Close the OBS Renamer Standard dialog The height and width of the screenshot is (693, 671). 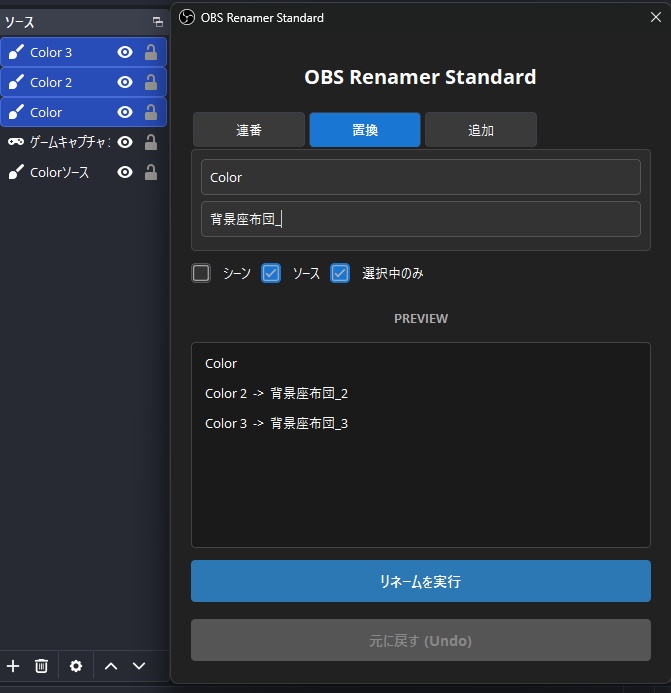[x=656, y=17]
